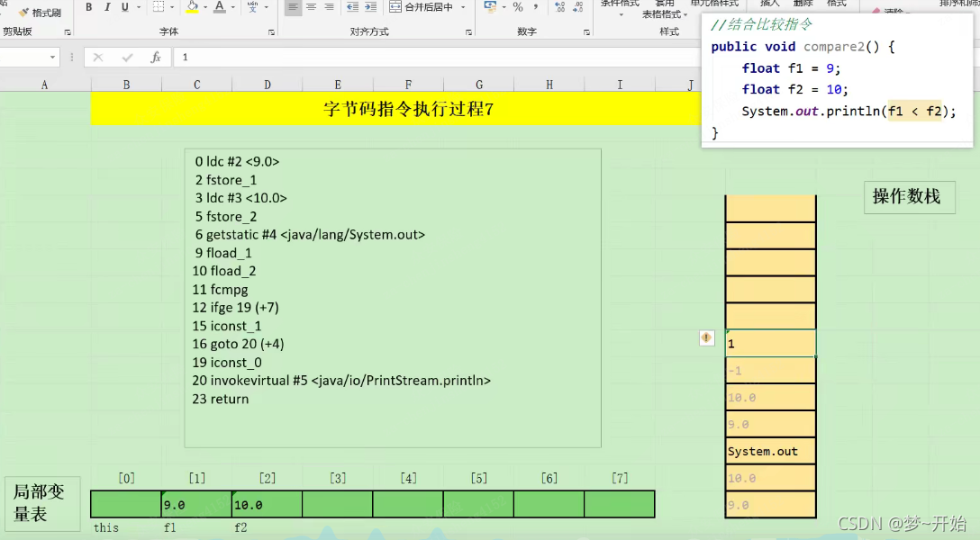Viewport: 980px width, 540px height.
Task: Open Format as Table (表格格式) dropdown
Action: pyautogui.click(x=665, y=13)
